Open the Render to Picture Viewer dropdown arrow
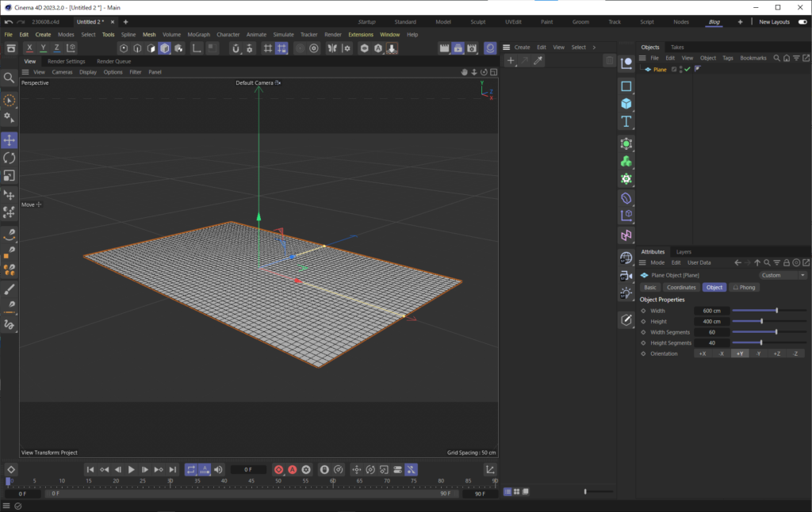Viewport: 812px width, 512px height. pyautogui.click(x=462, y=53)
